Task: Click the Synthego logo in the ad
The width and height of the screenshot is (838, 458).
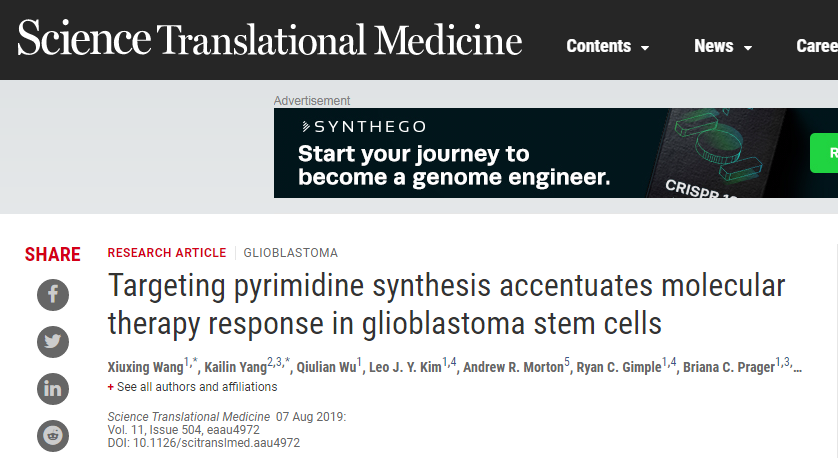Action: (x=364, y=127)
